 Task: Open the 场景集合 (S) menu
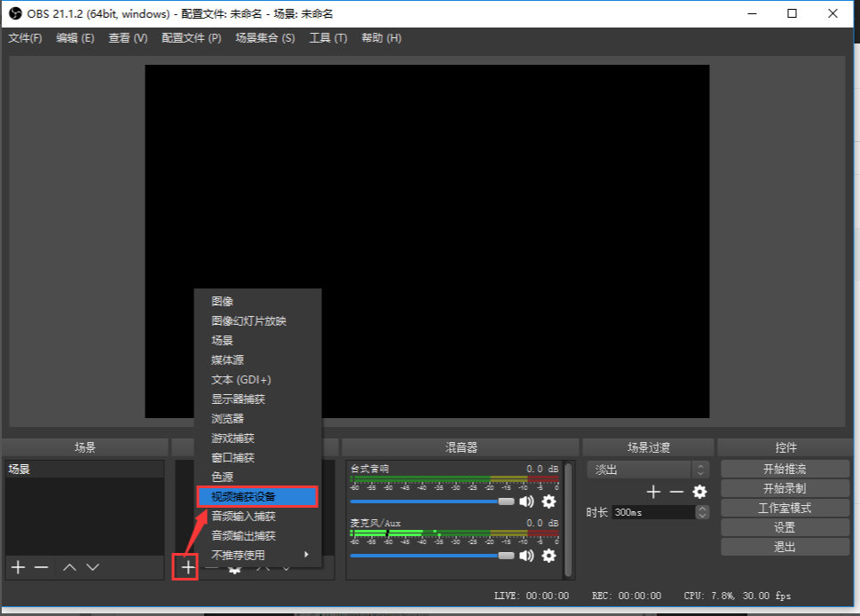[264, 38]
